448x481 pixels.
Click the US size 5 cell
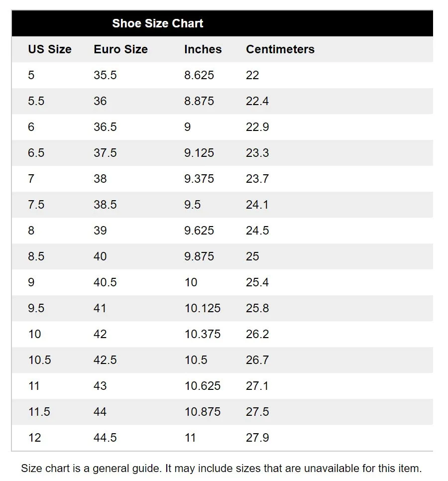tap(31, 75)
